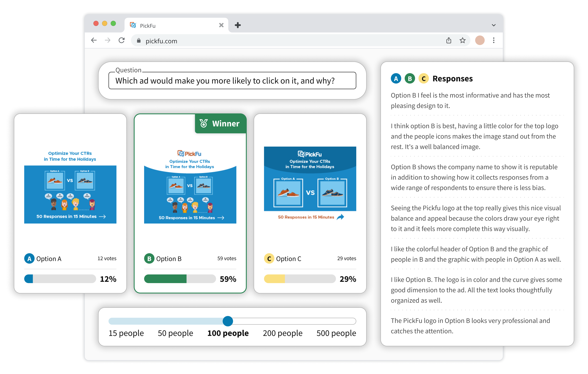This screenshot has width=588, height=374.
Task: Open the browser three-dot menu
Action: pos(493,40)
